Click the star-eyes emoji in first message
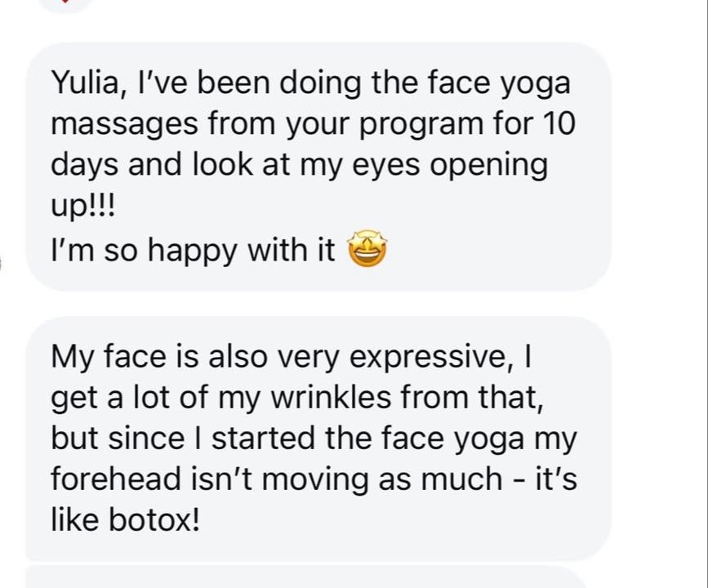708x588 pixels. click(367, 249)
